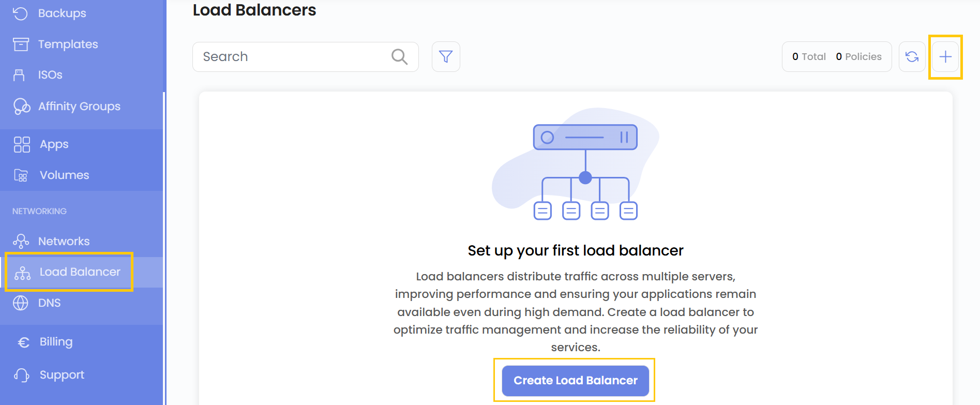Screen dimensions: 980x405
Task: Click the Support headset icon
Action: 22,375
